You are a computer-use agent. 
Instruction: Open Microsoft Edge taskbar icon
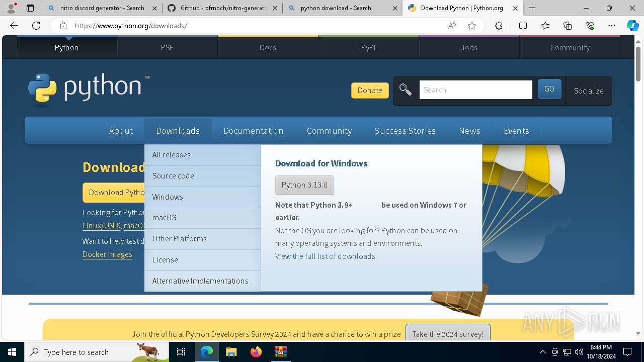pos(207,352)
